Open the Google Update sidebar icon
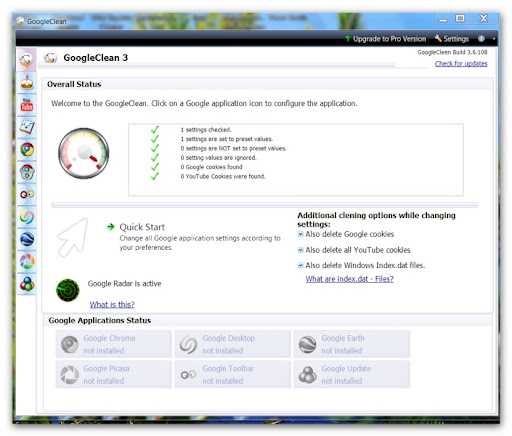Screen dimensions: 512x436 [x=27, y=284]
